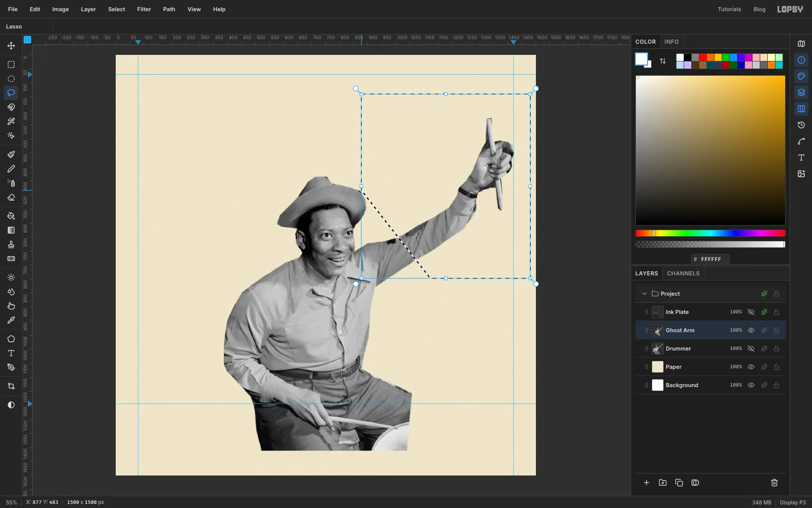Viewport: 812px width, 508px height.
Task: Click the foreground color swatch
Action: point(641,59)
